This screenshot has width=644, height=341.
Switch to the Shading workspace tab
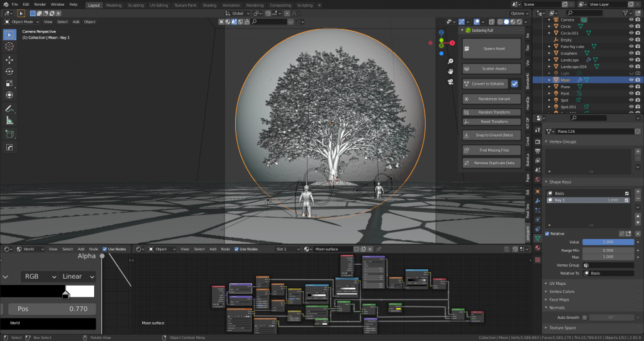(x=209, y=4)
